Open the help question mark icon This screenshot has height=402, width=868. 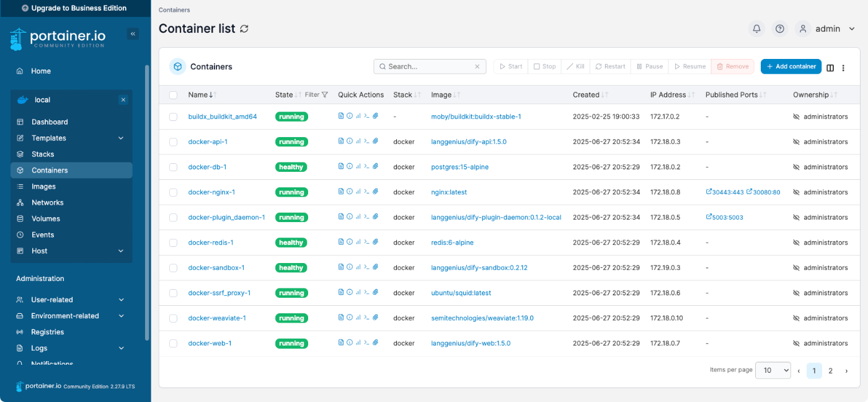pyautogui.click(x=780, y=29)
